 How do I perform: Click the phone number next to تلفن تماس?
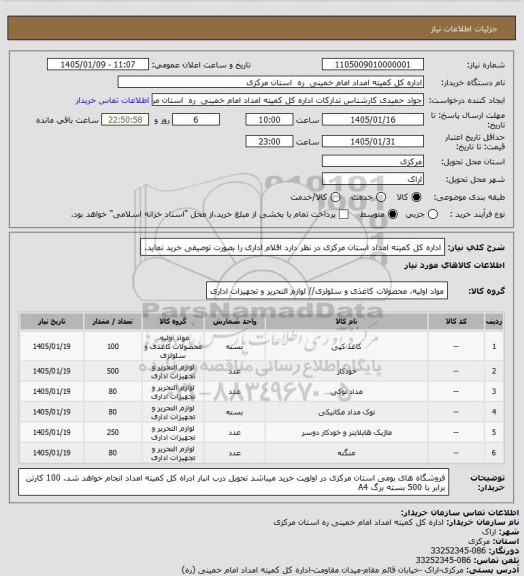tap(444, 560)
